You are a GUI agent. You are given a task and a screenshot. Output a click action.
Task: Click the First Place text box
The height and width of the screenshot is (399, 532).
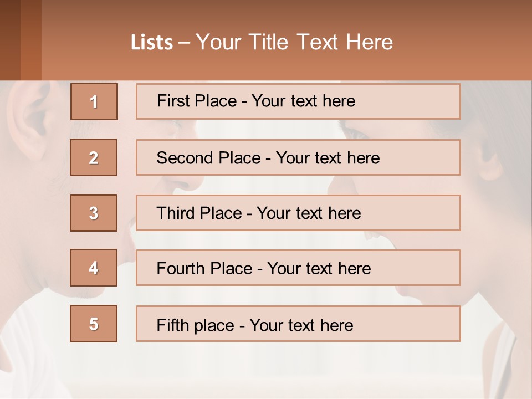click(298, 101)
